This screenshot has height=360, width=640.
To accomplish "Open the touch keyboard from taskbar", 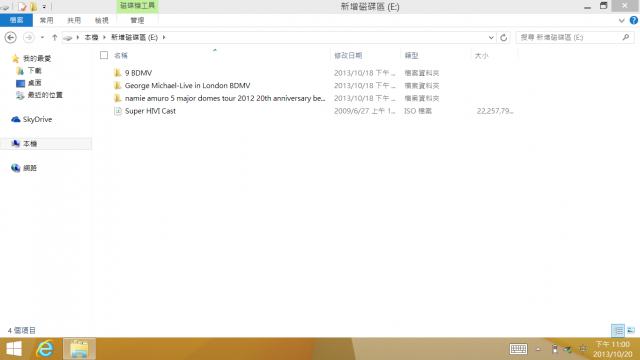I will pyautogui.click(x=518, y=349).
